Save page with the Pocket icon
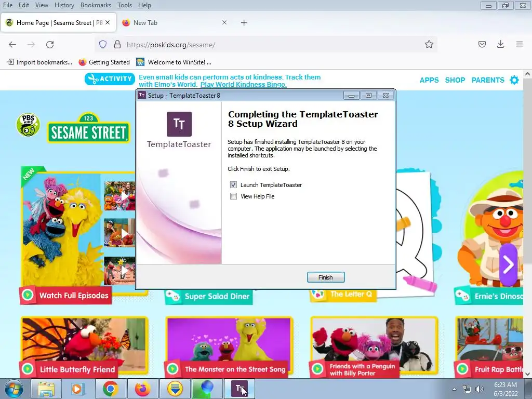The width and height of the screenshot is (532, 399). tap(482, 45)
